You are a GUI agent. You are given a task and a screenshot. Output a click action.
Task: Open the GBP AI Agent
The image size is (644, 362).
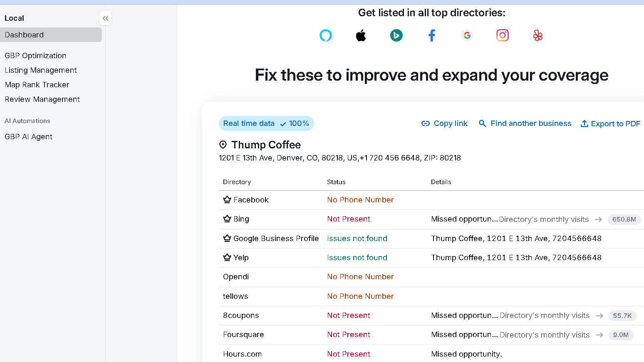point(28,137)
